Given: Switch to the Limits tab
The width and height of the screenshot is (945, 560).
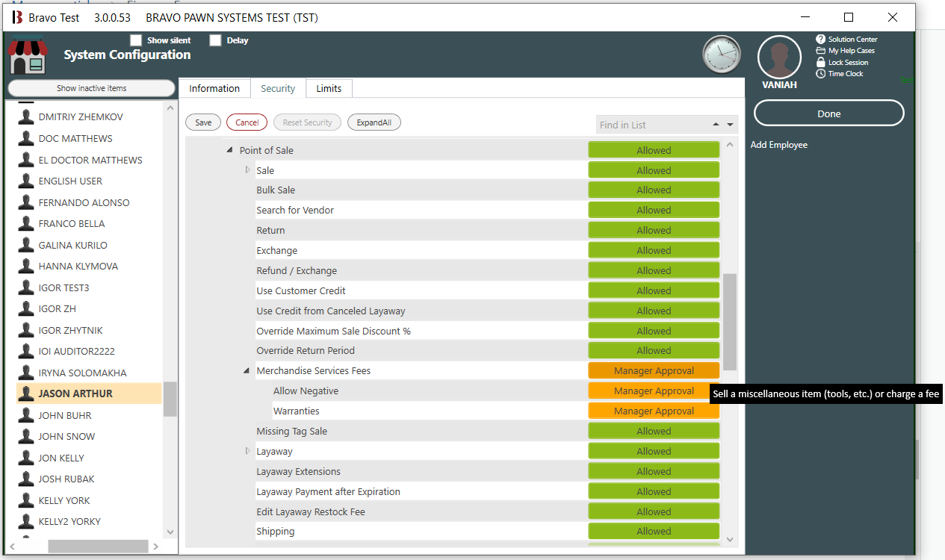Looking at the screenshot, I should click(329, 88).
